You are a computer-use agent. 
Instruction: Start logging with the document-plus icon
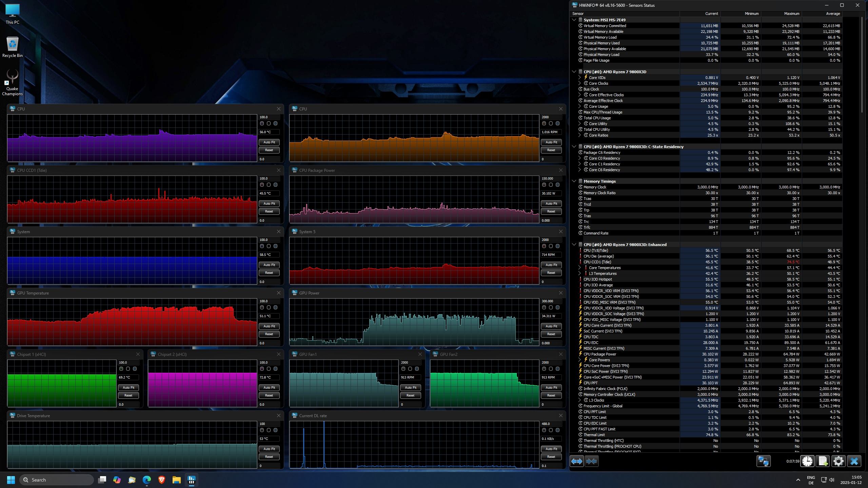[823, 461]
